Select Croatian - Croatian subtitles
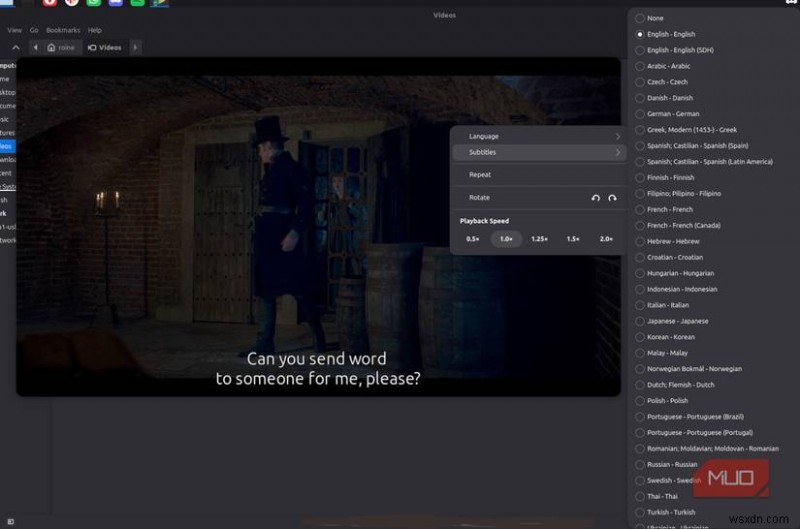This screenshot has height=529, width=800. pyautogui.click(x=669, y=257)
